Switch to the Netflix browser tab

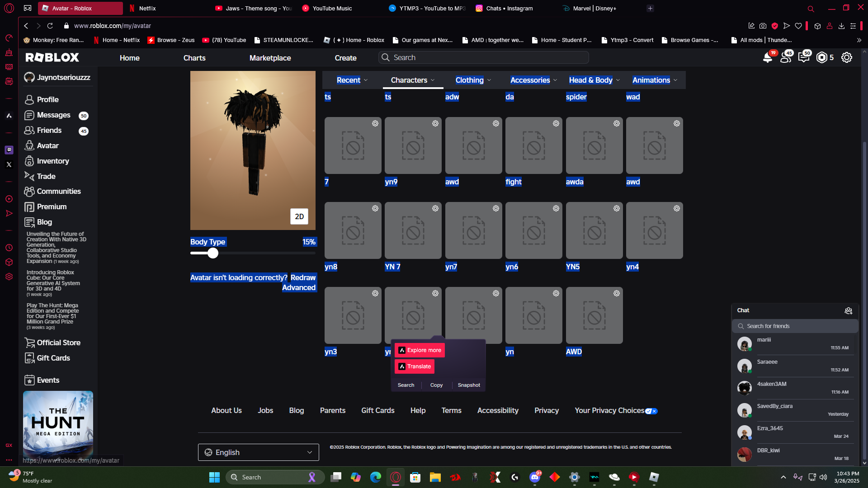147,8
